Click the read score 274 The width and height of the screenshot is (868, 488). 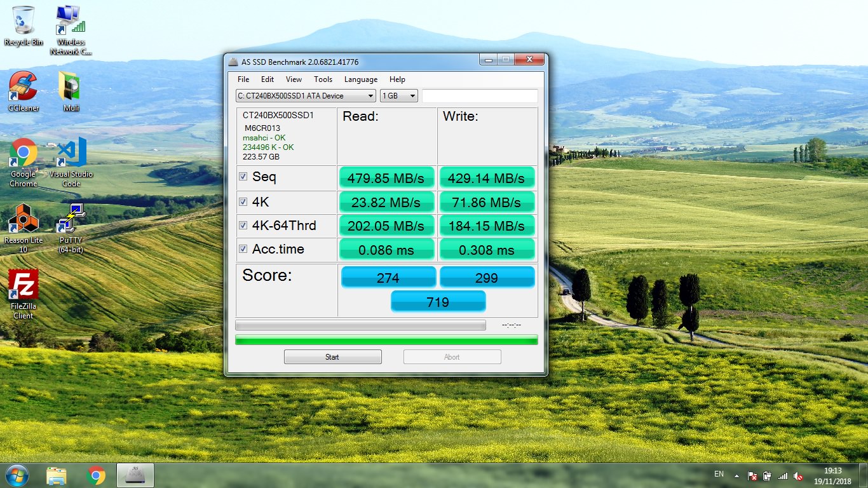coord(388,278)
